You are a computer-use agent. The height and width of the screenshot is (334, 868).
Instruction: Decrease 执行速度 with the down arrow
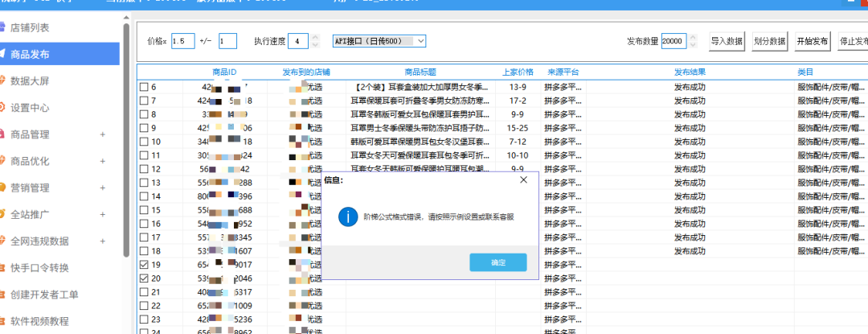315,44
